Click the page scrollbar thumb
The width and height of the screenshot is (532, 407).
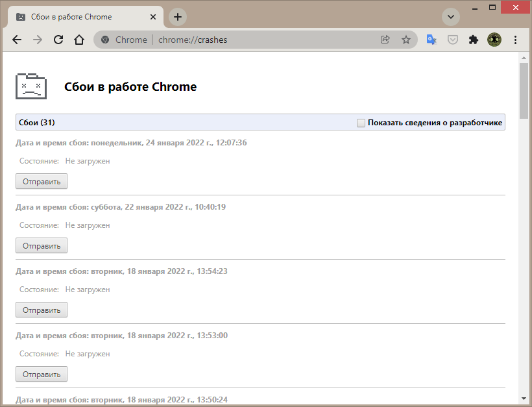[x=524, y=91]
